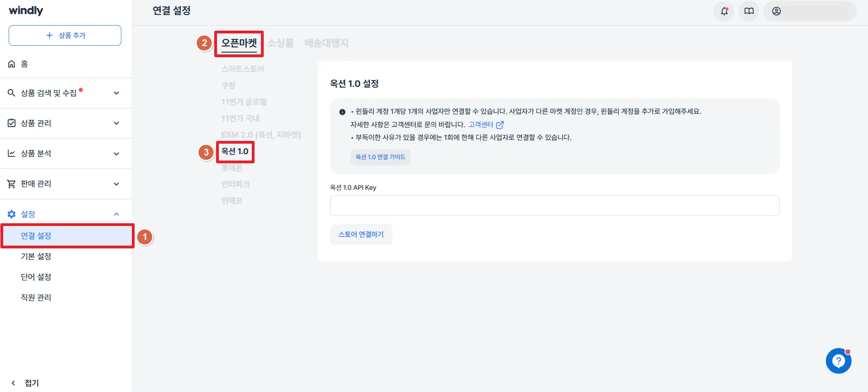
Task: Select 위메프 in market list
Action: (232, 200)
